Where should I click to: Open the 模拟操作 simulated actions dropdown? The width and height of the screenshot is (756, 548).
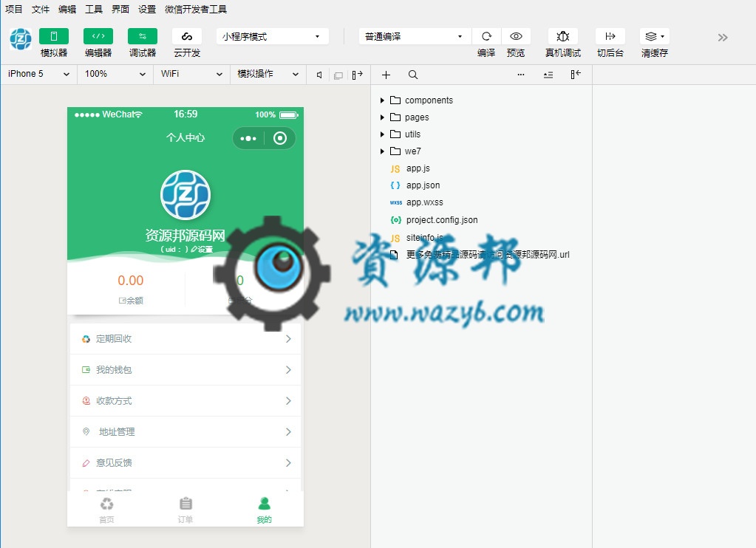coord(268,74)
